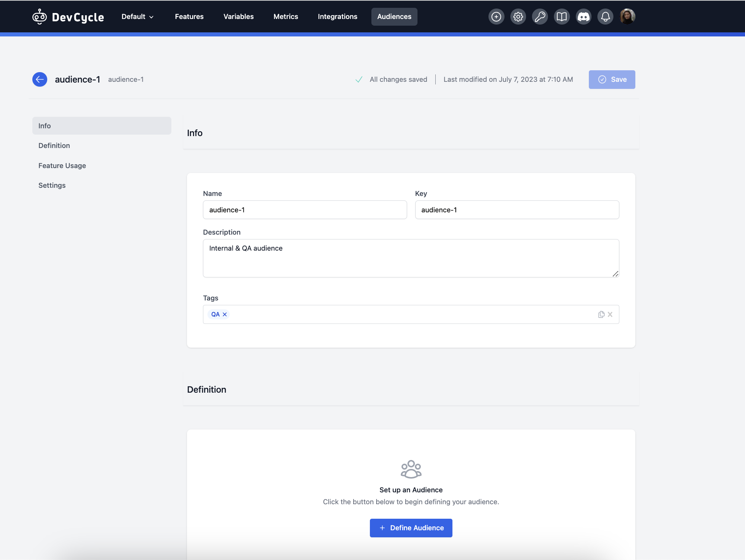Click the Discord integration icon
745x560 pixels.
tap(583, 16)
